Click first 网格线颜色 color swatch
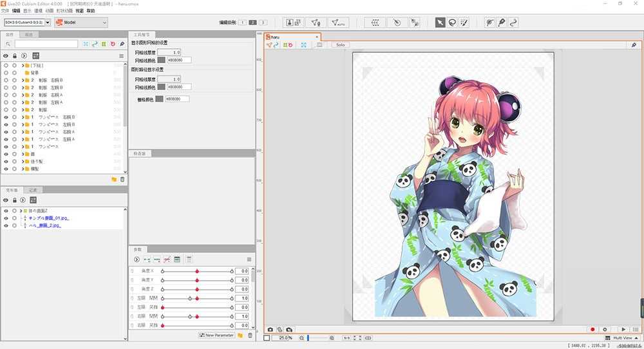644x349 pixels. [162, 60]
